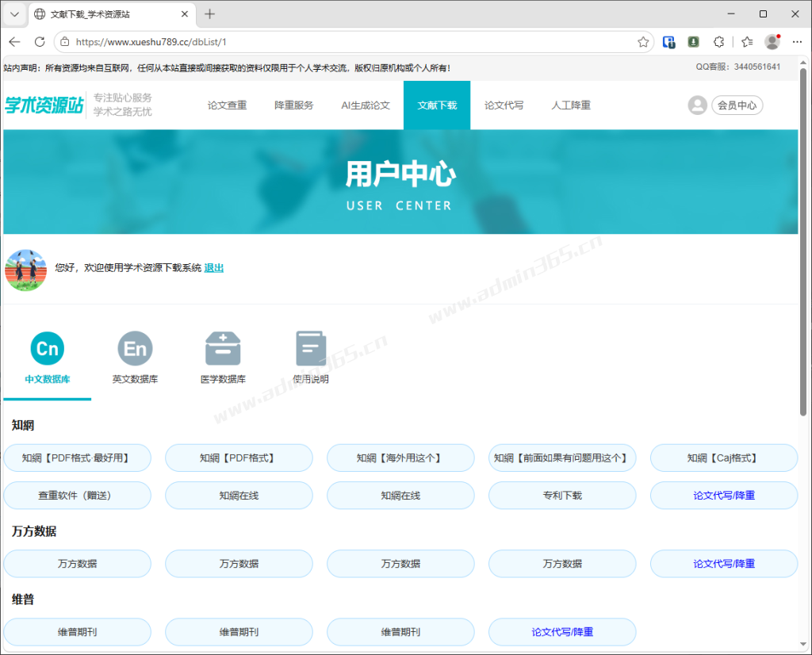812x655 pixels.
Task: Open the browser settings and more menu
Action: [797, 42]
